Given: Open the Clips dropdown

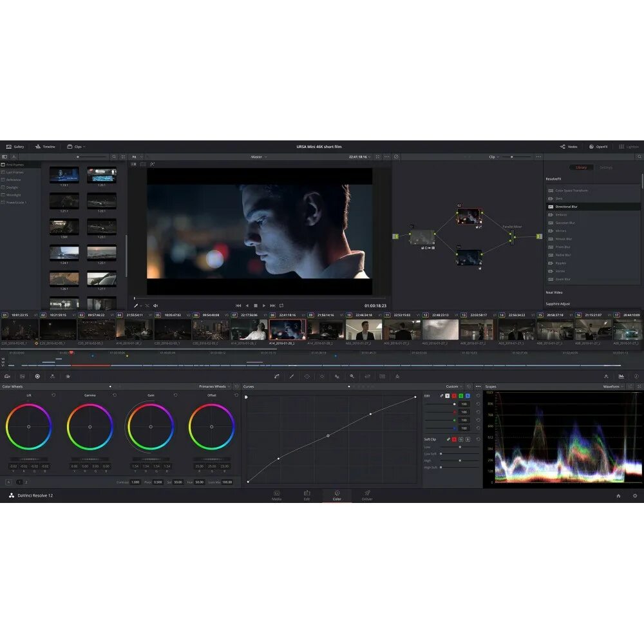Looking at the screenshot, I should click(77, 147).
